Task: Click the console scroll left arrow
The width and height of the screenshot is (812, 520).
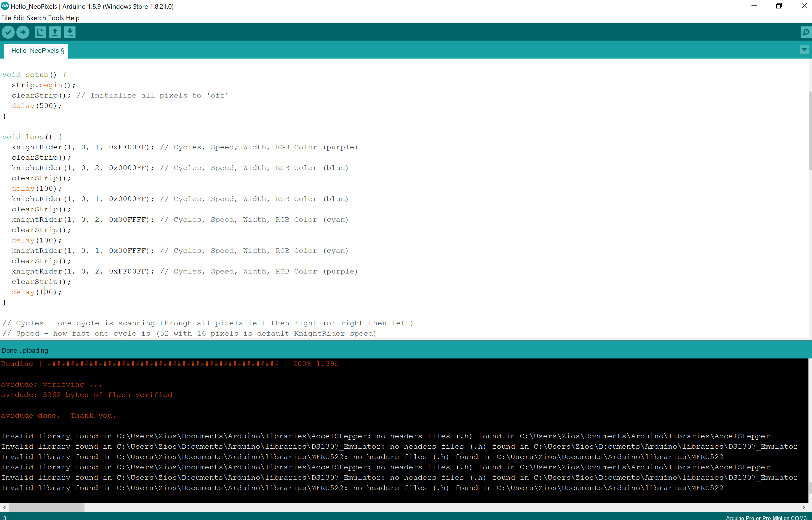Action: click(4, 507)
